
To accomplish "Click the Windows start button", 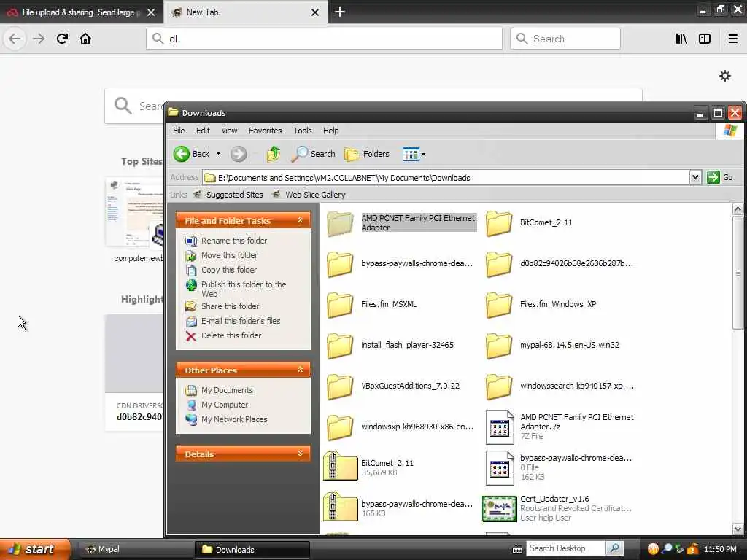I will (34, 549).
